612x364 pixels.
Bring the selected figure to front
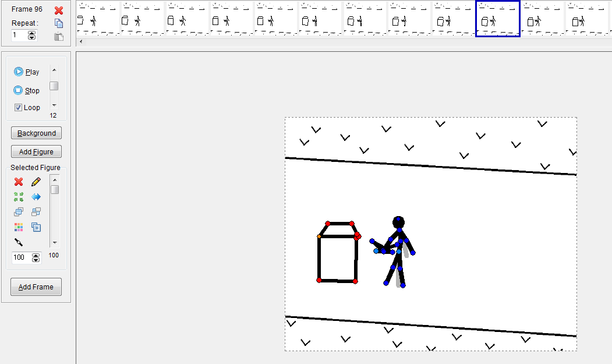(x=19, y=212)
